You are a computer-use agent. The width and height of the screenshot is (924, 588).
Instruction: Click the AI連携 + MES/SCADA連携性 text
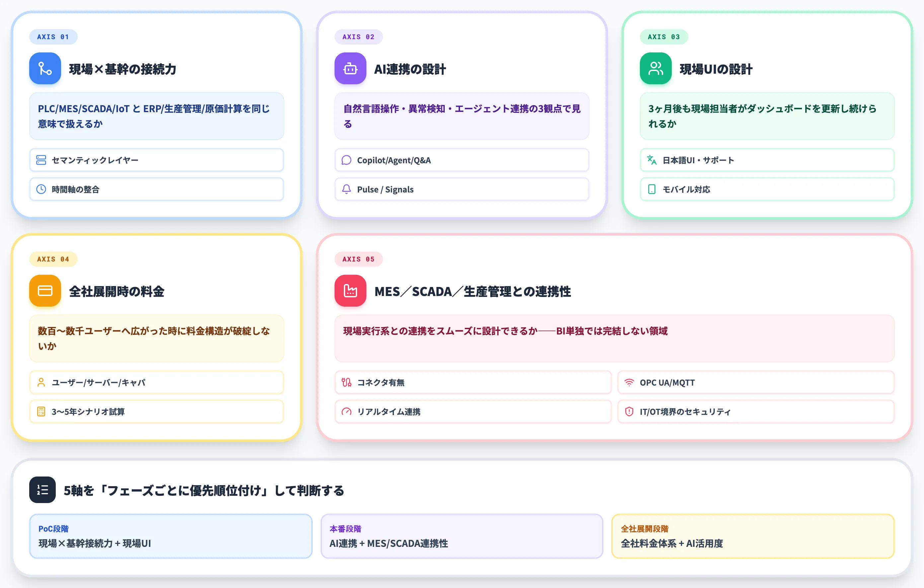(389, 544)
